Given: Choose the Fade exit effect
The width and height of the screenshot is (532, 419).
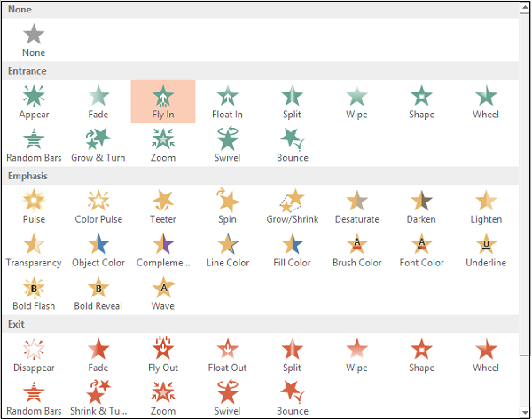Looking at the screenshot, I should pos(98,355).
